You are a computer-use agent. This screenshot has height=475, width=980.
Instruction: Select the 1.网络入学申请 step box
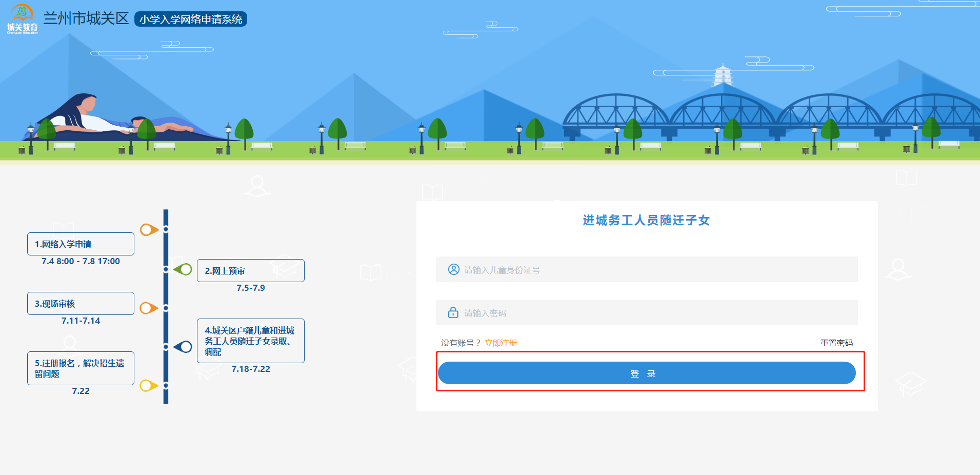click(81, 244)
